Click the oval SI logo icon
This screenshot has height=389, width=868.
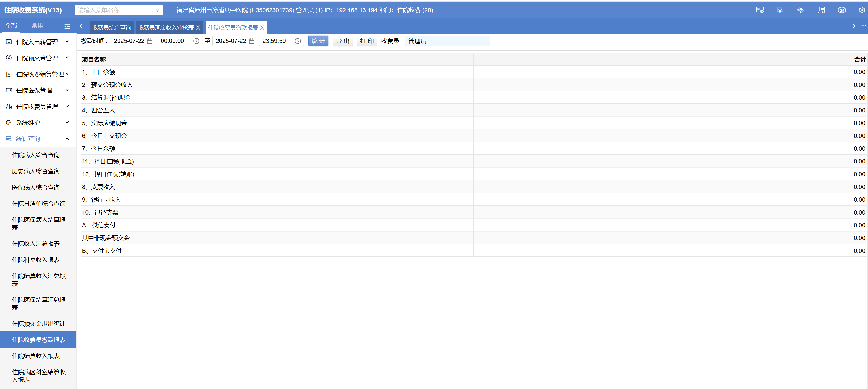tap(841, 10)
